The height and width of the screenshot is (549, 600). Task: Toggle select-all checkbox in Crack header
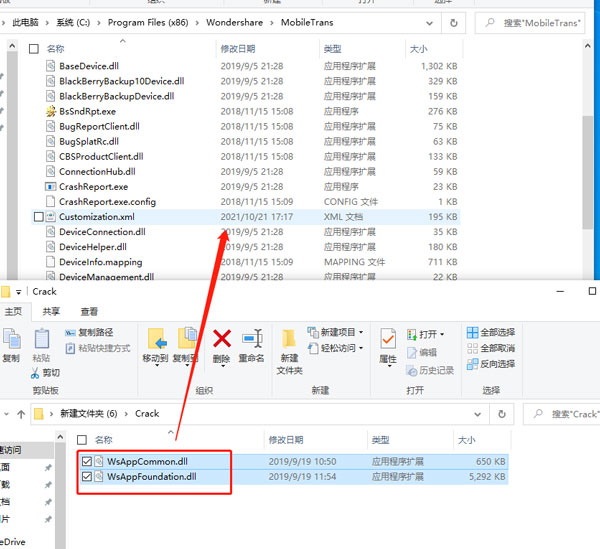click(82, 440)
